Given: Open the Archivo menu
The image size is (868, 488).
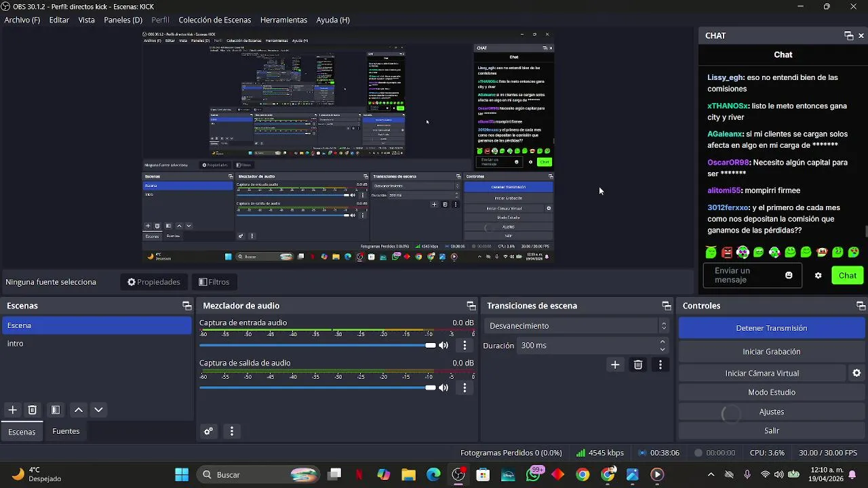Looking at the screenshot, I should point(22,20).
